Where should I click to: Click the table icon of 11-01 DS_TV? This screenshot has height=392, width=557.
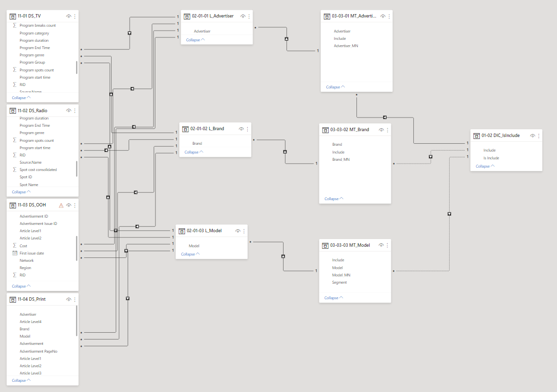coord(13,17)
